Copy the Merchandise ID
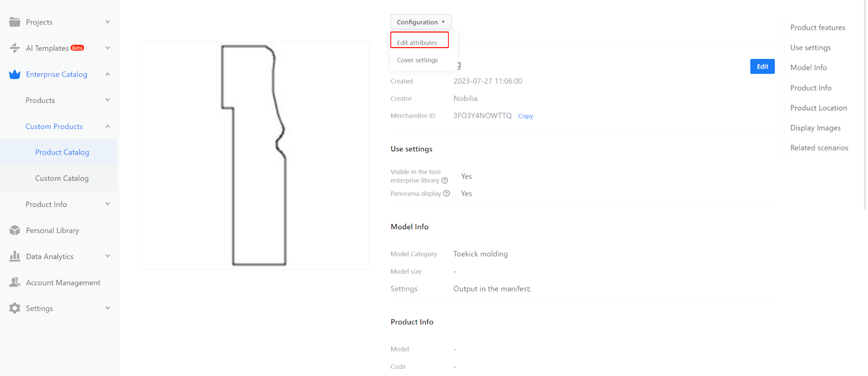The height and width of the screenshot is (376, 868). pyautogui.click(x=525, y=116)
